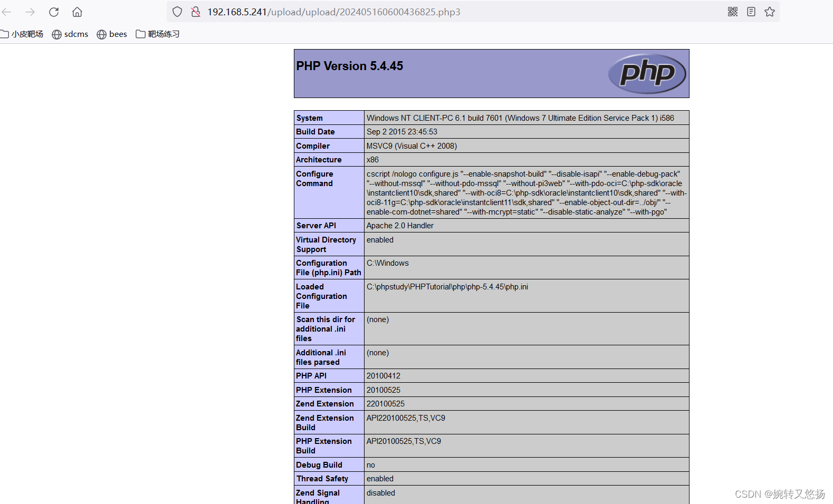Click the 20100525 PHP Extension value
This screenshot has height=504, width=833.
point(384,390)
